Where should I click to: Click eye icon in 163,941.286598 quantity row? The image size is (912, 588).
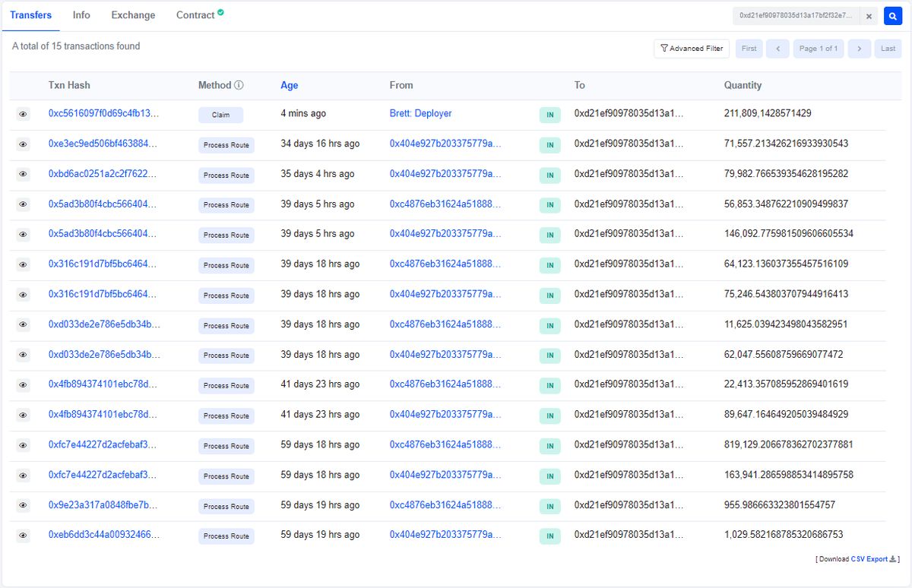23,476
